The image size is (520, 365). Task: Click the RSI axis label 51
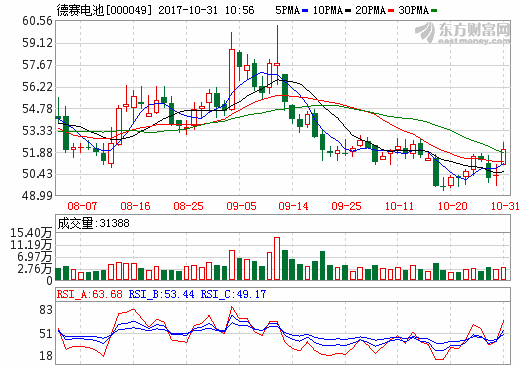pos(46,334)
